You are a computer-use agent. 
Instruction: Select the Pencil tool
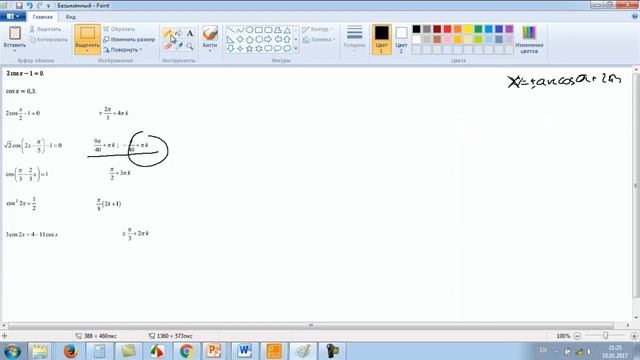click(x=168, y=33)
